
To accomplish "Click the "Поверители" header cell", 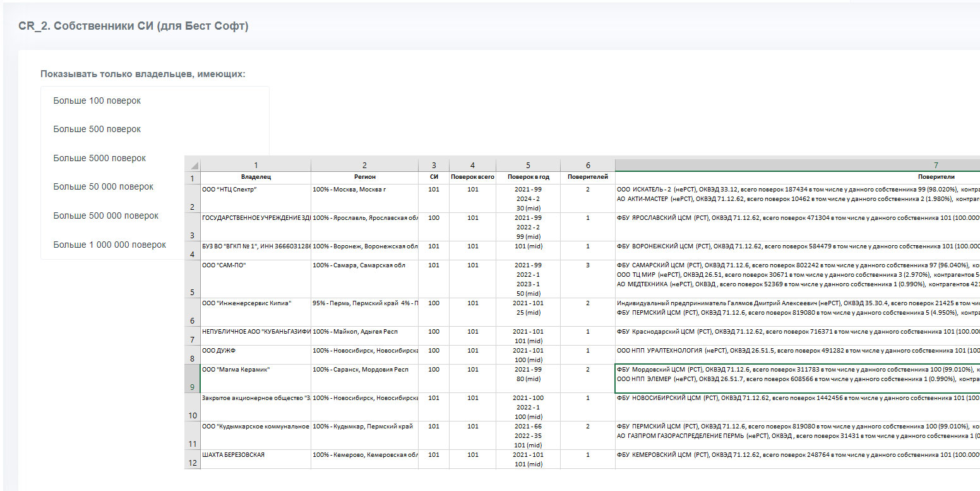I will [798, 178].
